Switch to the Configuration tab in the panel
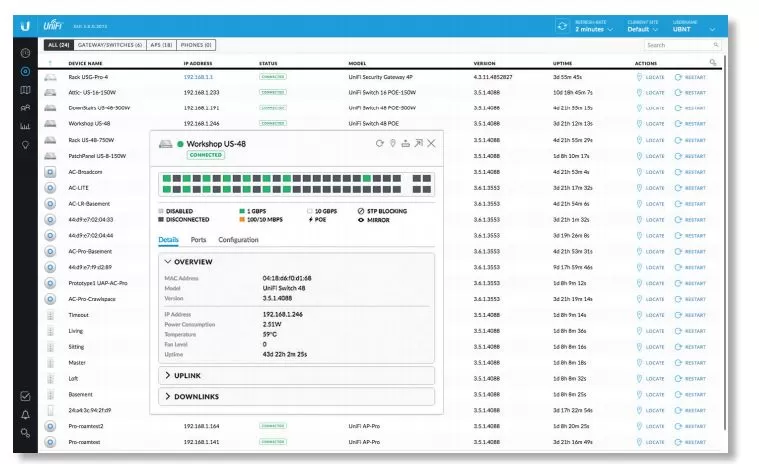The width and height of the screenshot is (759, 464). [x=238, y=239]
